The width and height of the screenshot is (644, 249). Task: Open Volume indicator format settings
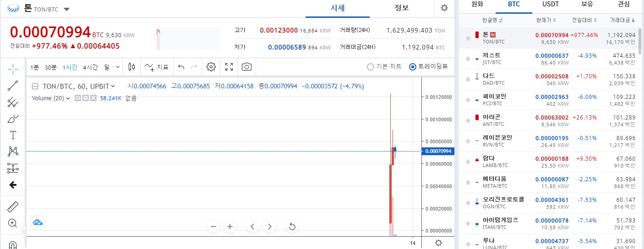[85, 98]
